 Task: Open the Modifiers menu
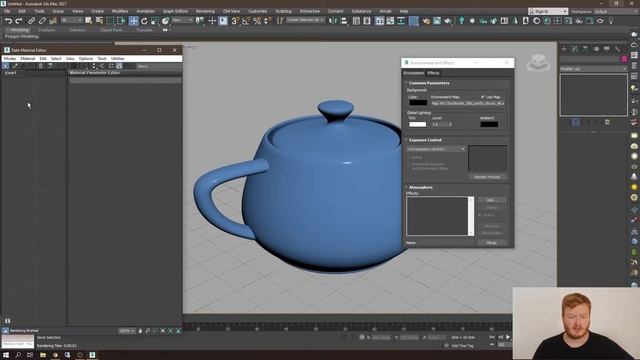pyautogui.click(x=120, y=11)
